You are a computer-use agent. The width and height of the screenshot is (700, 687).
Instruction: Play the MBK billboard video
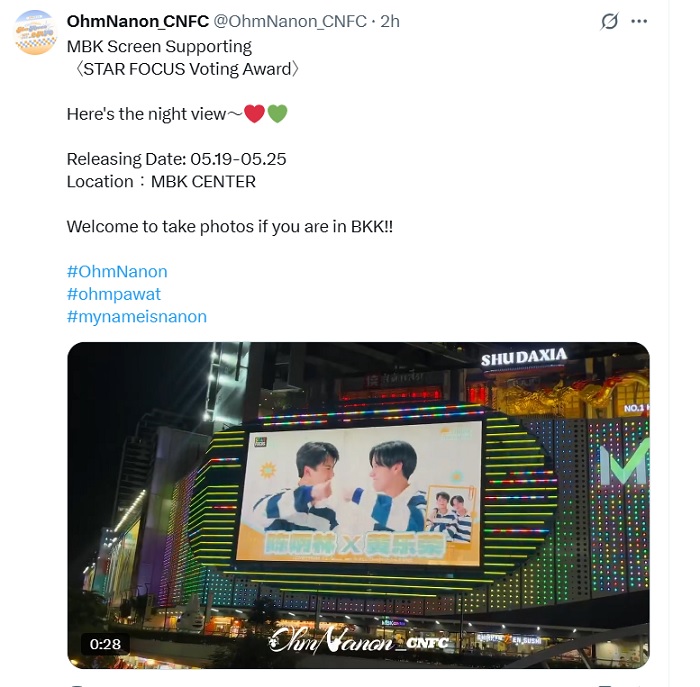click(x=358, y=505)
